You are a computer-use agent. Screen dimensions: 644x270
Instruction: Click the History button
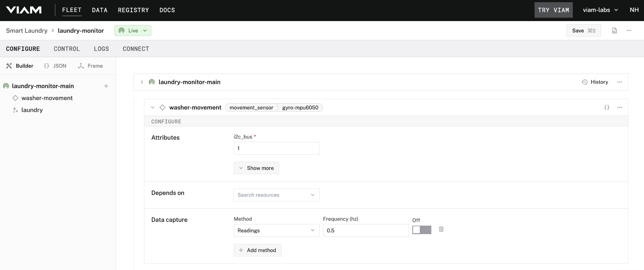pyautogui.click(x=595, y=82)
